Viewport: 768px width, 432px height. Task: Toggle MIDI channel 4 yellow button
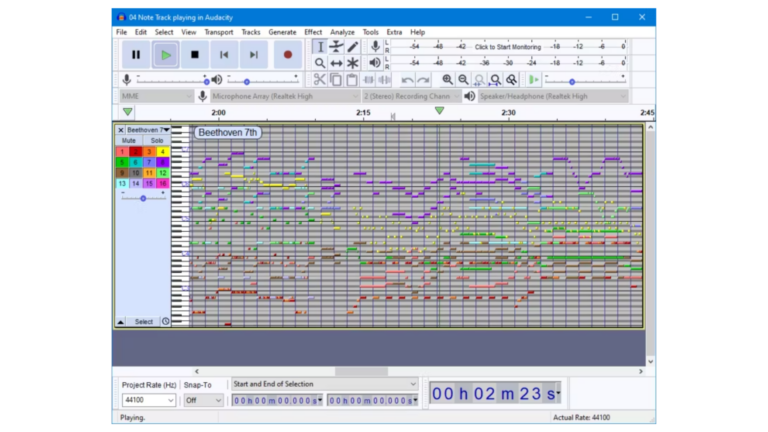(x=163, y=152)
